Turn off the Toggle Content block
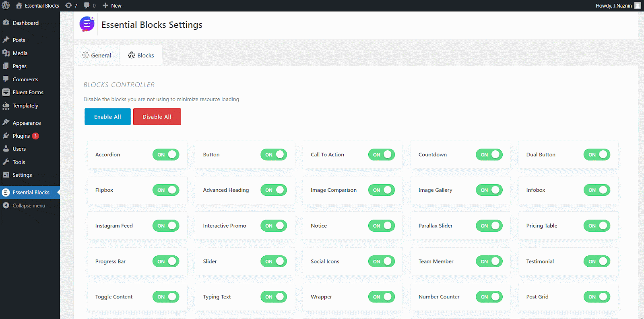The height and width of the screenshot is (319, 644). [166, 297]
